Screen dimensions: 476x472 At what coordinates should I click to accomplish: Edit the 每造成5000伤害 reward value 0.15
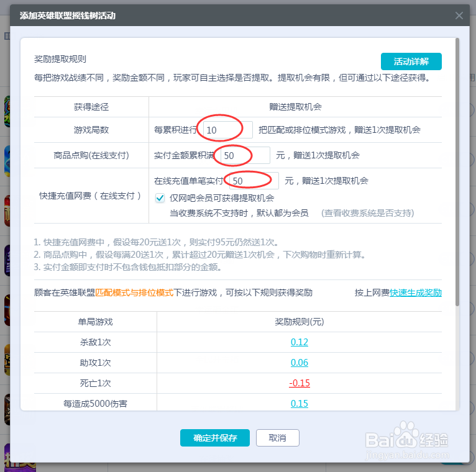[300, 404]
